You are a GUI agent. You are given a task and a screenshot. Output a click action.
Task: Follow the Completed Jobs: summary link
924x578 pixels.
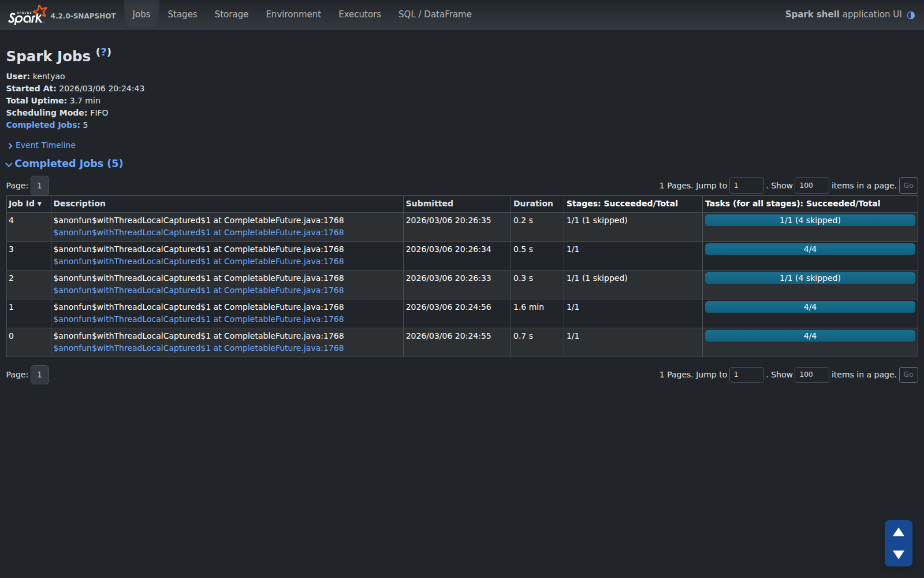click(x=43, y=125)
